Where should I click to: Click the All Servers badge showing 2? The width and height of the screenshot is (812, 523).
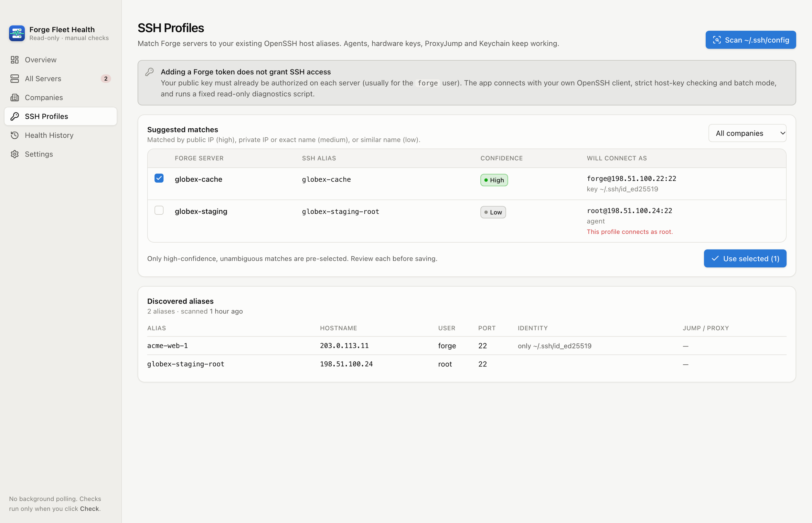click(x=106, y=79)
